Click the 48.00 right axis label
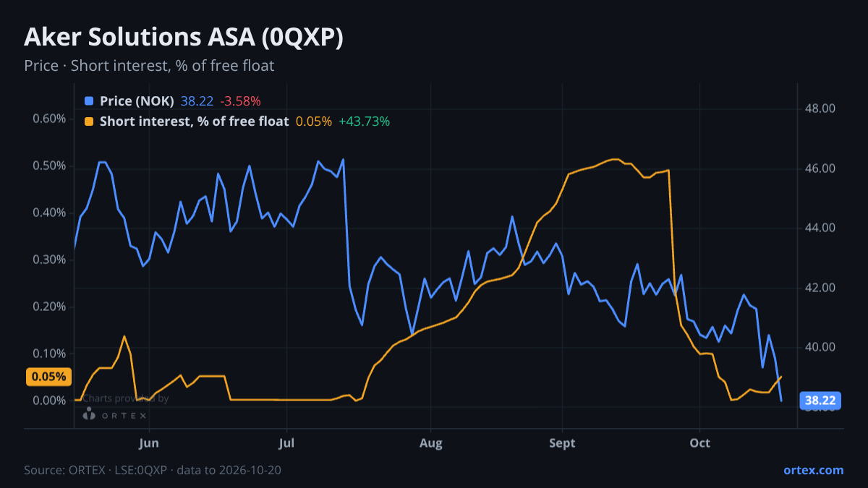This screenshot has width=868, height=488. point(820,108)
